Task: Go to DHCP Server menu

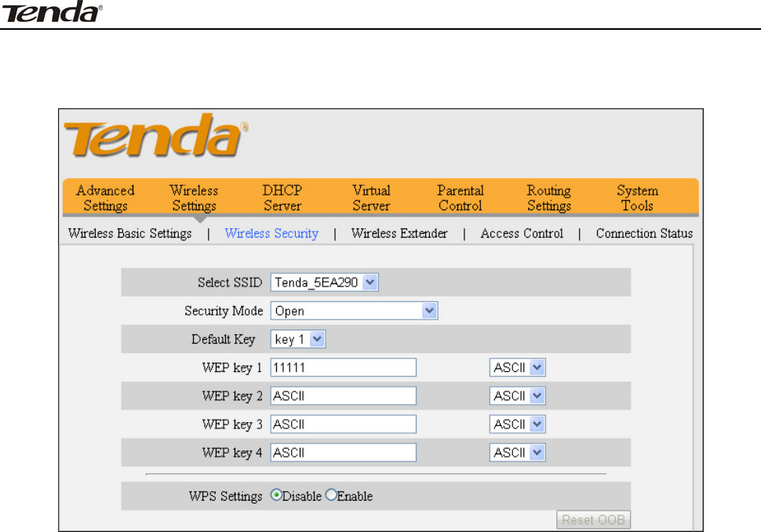Action: coord(282,198)
